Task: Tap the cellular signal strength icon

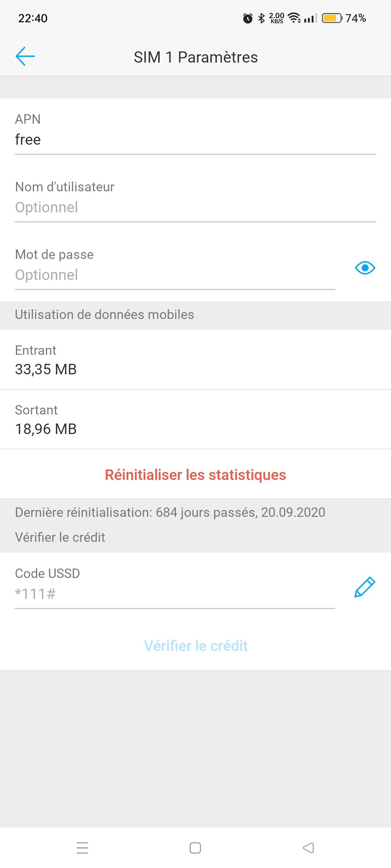Action: [310, 18]
